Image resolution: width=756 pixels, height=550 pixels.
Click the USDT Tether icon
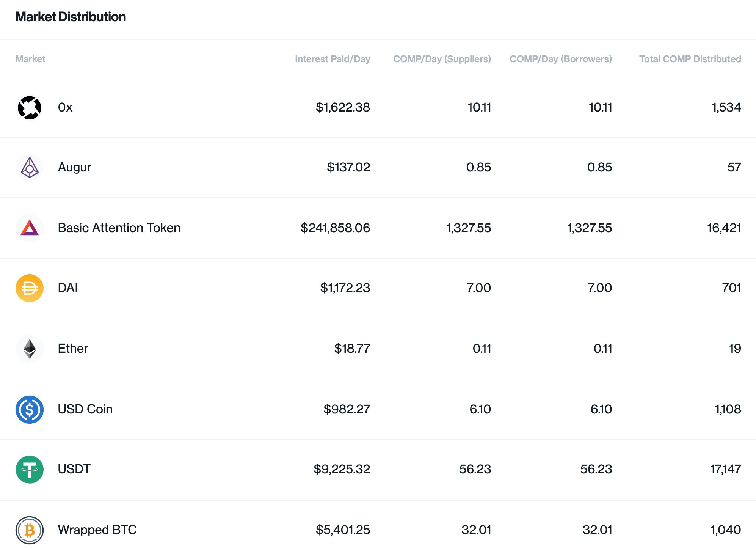tap(30, 470)
